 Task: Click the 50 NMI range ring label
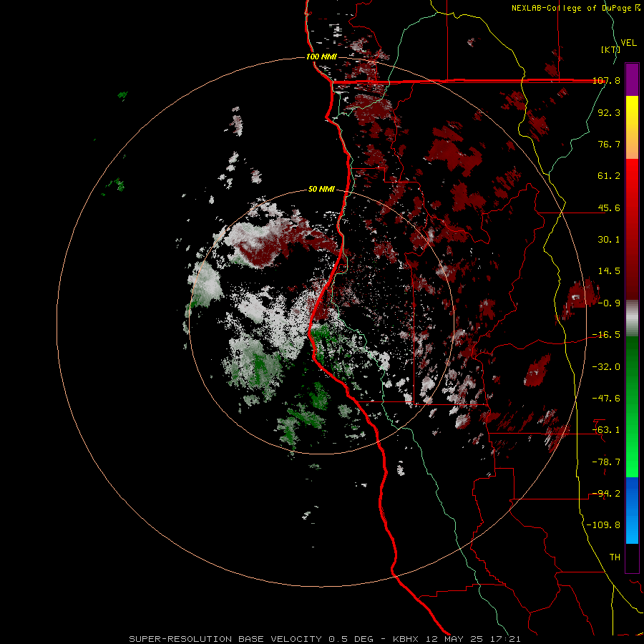click(321, 189)
